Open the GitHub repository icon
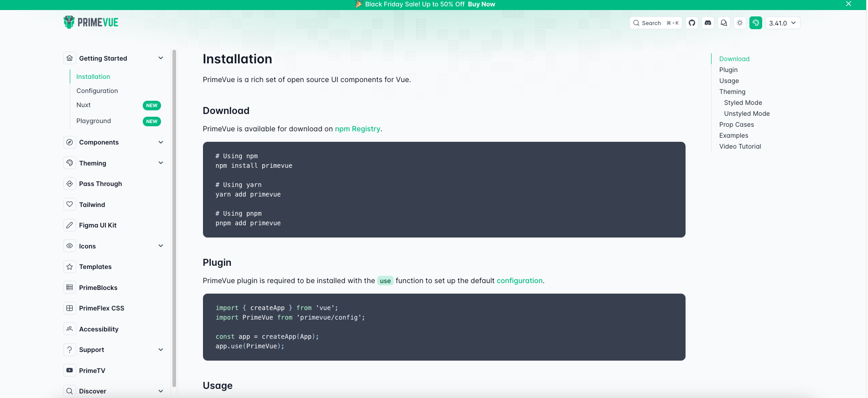Screen dimensions: 868x398 click(x=692, y=23)
